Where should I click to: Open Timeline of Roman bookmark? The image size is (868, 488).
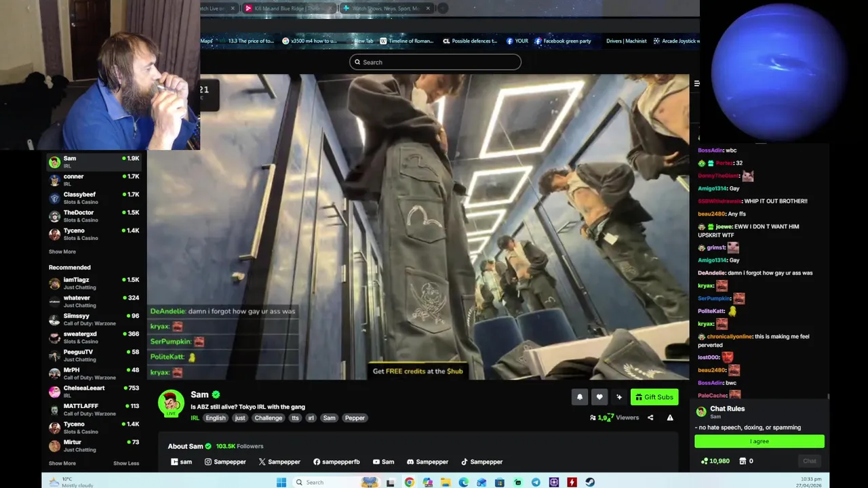[x=406, y=41]
